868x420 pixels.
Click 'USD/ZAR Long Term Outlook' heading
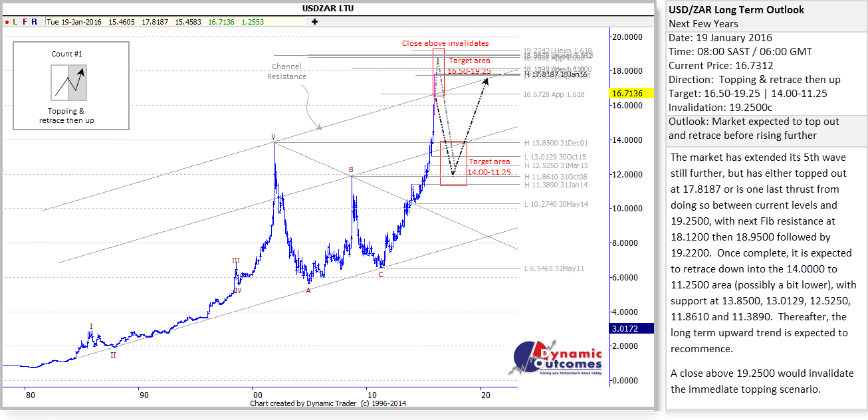click(x=736, y=10)
